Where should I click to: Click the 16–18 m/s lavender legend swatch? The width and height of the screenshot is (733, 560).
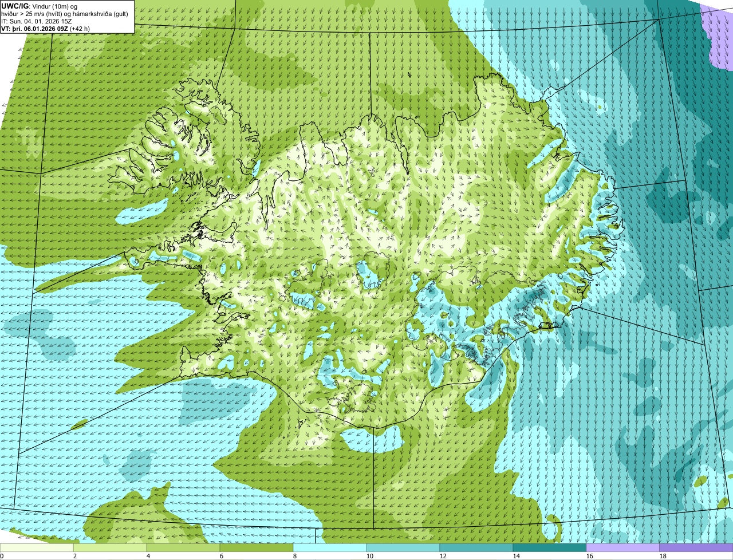click(623, 548)
